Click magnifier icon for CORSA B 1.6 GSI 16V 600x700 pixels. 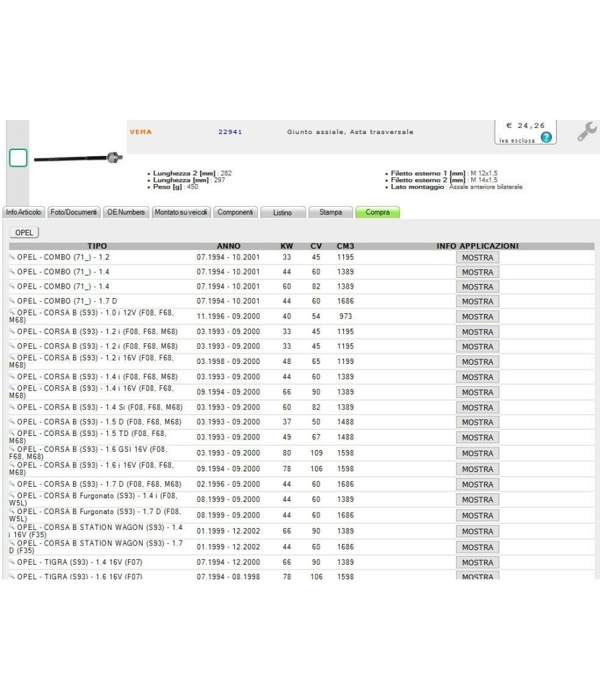(x=12, y=449)
